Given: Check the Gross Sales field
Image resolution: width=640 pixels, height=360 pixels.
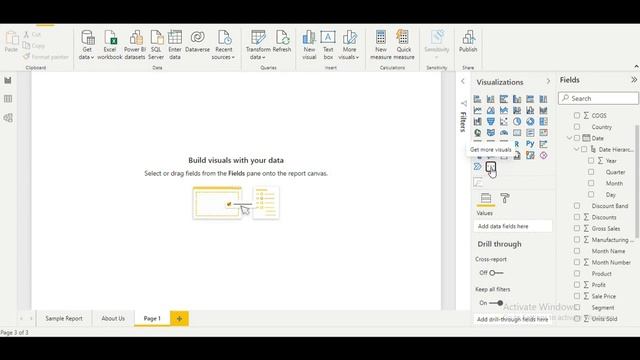Looking at the screenshot, I should [x=577, y=228].
